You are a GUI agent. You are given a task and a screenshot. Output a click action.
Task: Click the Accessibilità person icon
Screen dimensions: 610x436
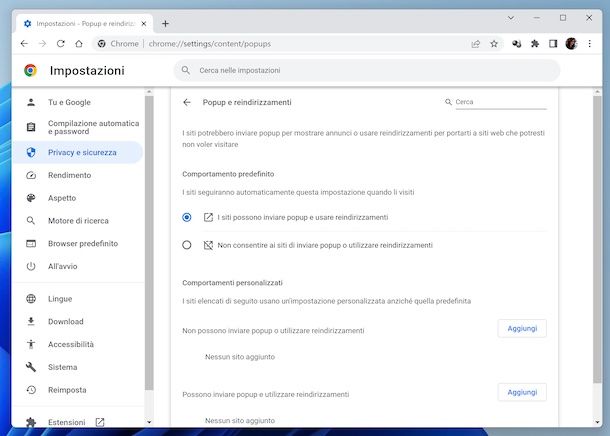31,344
